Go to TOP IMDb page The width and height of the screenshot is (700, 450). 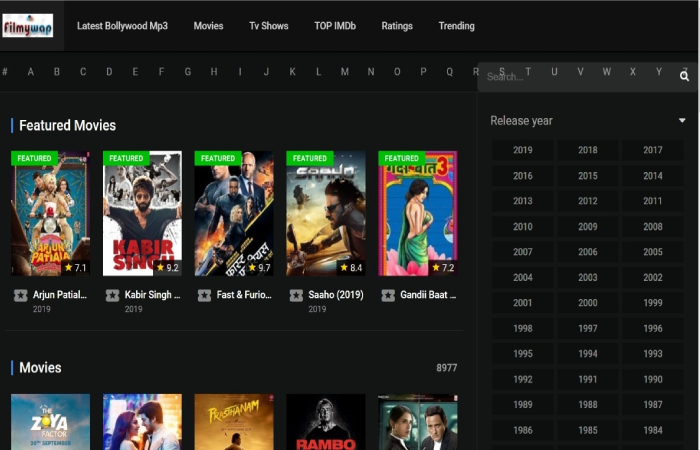coord(336,26)
